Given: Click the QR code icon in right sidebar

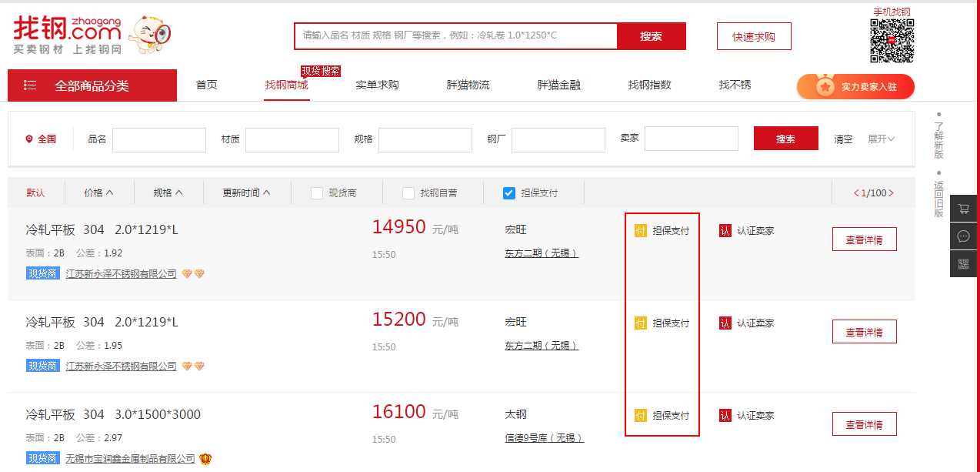Looking at the screenshot, I should [963, 264].
